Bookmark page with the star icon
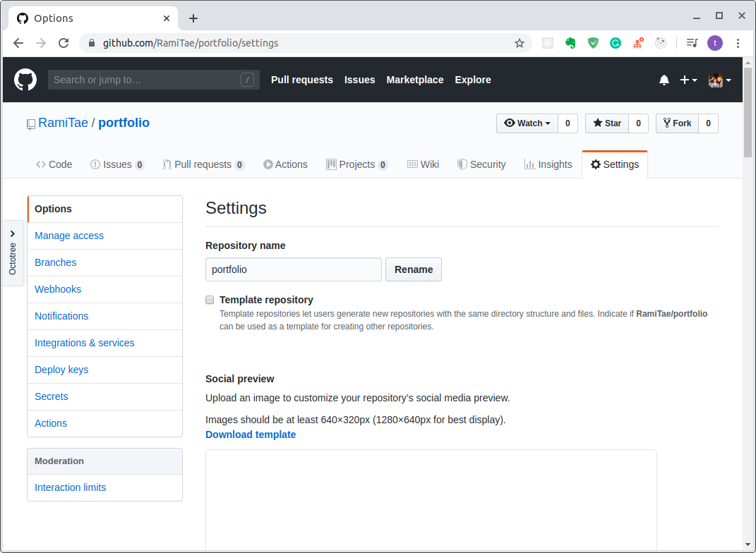The width and height of the screenshot is (756, 553). [x=520, y=43]
